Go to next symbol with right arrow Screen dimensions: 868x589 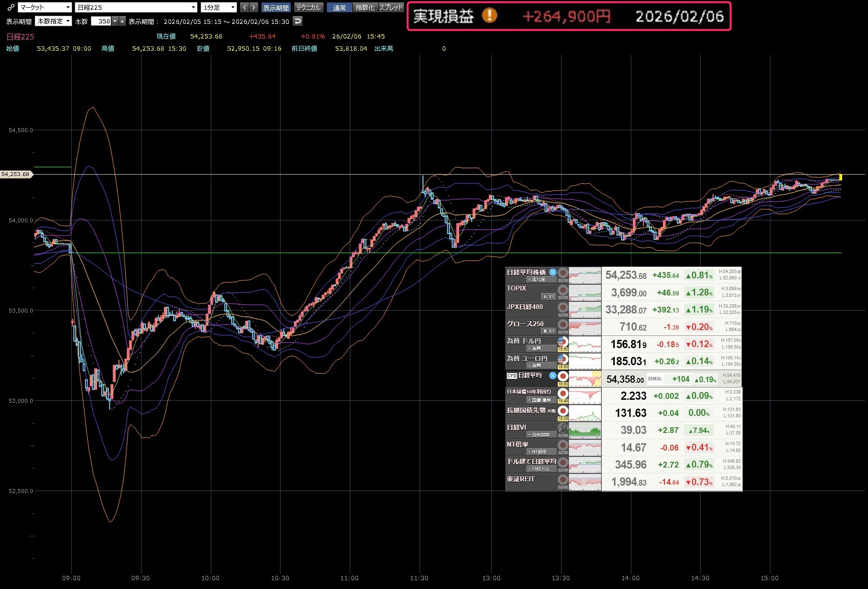(x=253, y=7)
